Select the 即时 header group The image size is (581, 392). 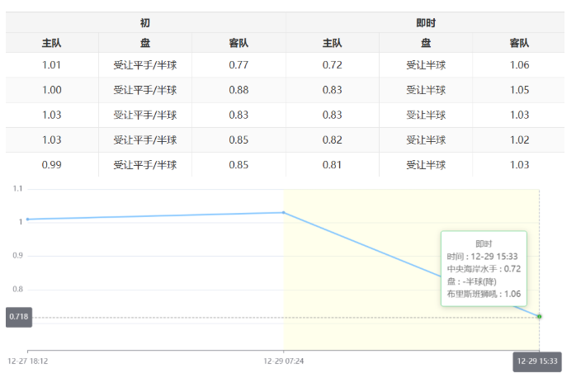click(x=425, y=23)
